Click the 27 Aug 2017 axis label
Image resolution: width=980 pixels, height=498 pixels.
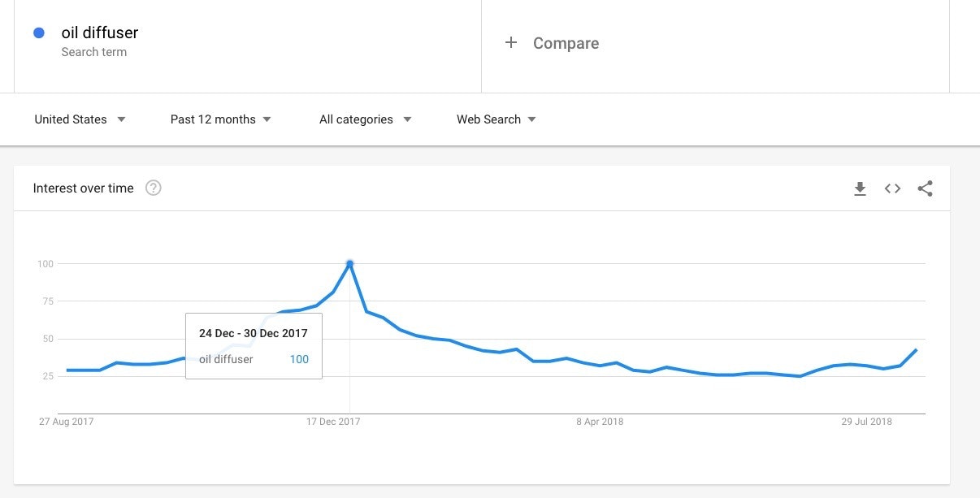tap(67, 422)
